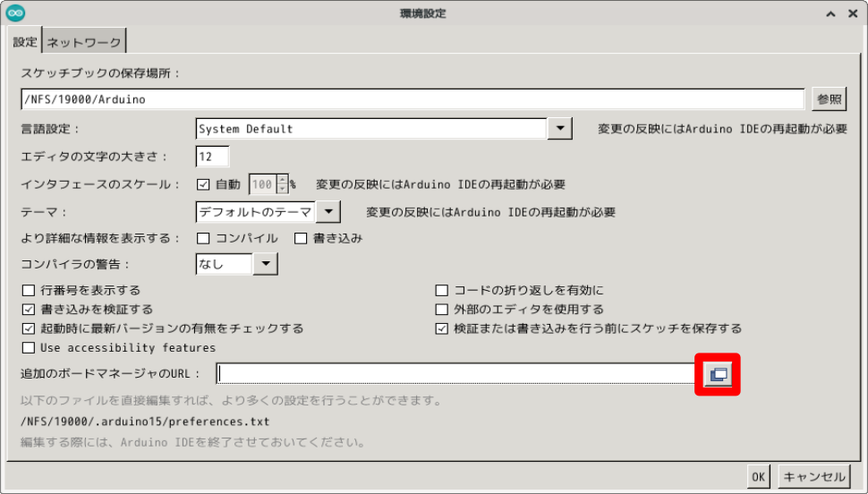Switch to the ネットワーク tab
868x494 pixels.
[84, 42]
